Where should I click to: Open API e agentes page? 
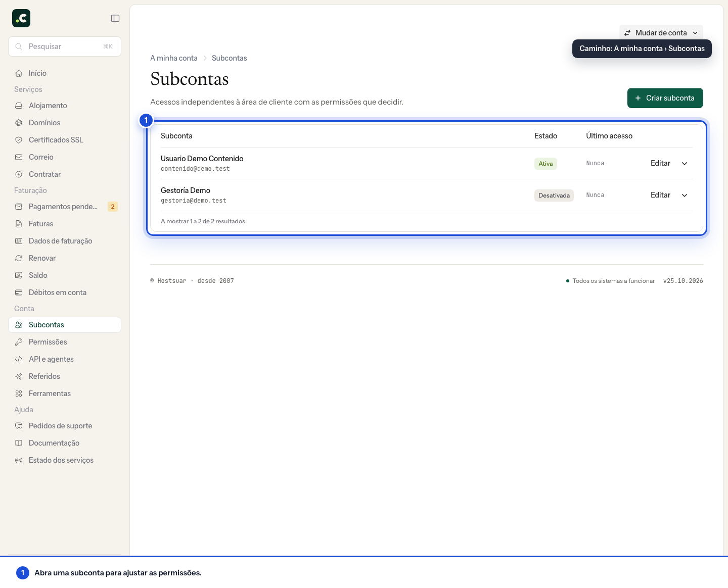(x=65, y=359)
